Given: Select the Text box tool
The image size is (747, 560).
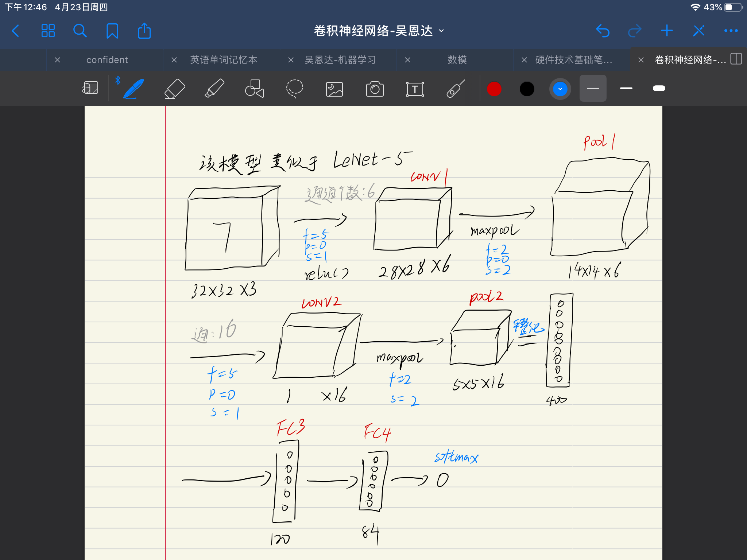Looking at the screenshot, I should (x=415, y=88).
